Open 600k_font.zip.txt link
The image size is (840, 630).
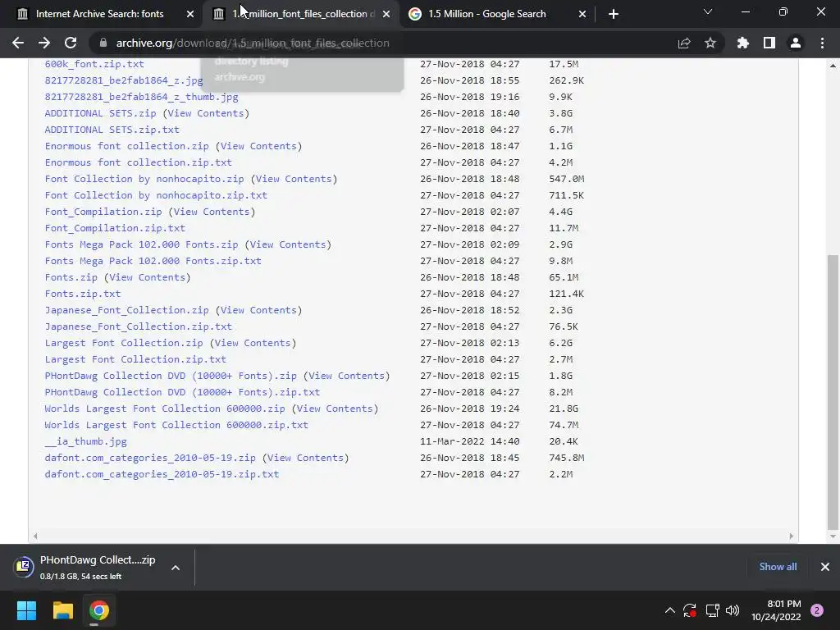[94, 64]
